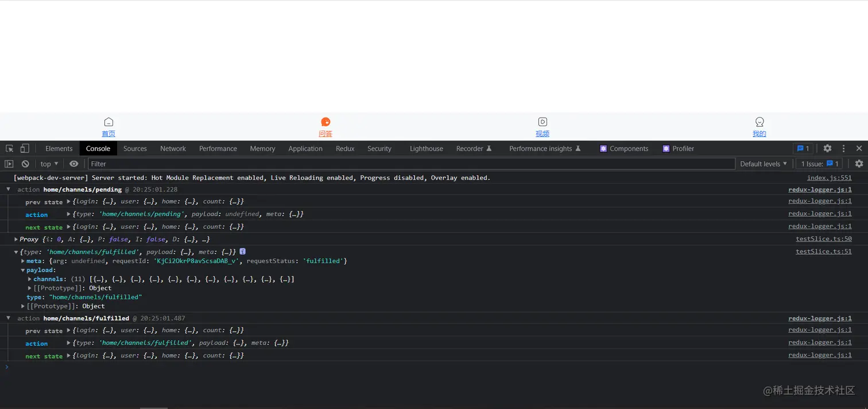Click the requestId 'KjCi2OkrP8avScsaDAB_v' value

pos(197,261)
